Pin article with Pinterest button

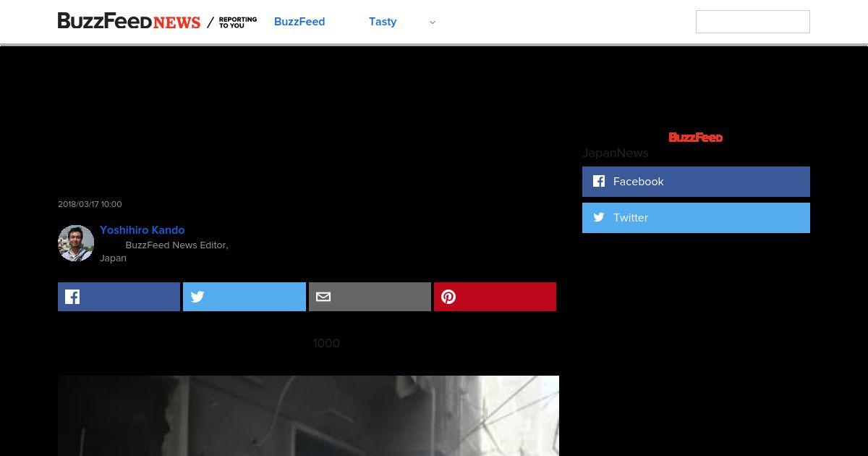495,297
